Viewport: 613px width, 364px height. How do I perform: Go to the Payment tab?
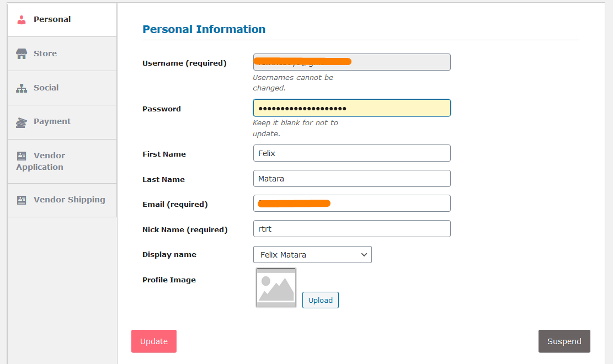[x=62, y=122]
